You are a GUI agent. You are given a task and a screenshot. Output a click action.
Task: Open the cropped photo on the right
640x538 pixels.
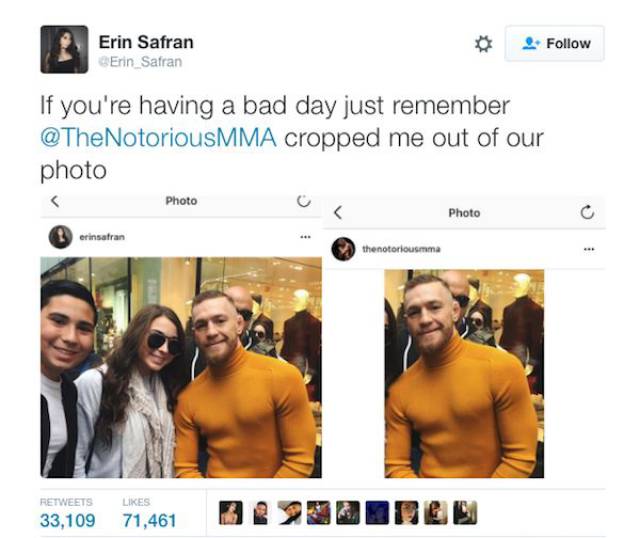[464, 373]
